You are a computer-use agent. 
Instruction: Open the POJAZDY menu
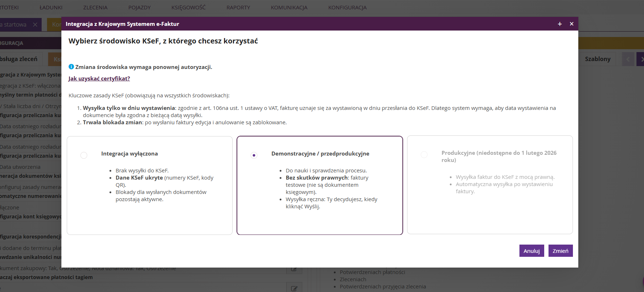(x=140, y=8)
